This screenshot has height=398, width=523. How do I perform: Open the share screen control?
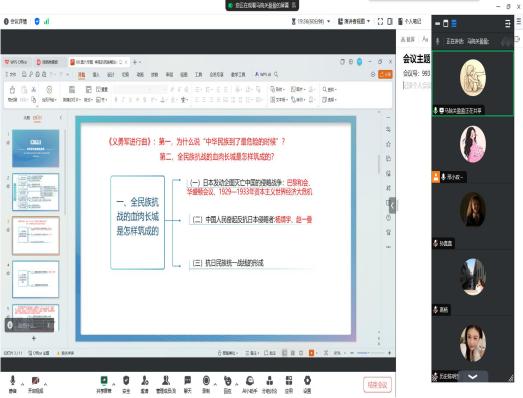tap(104, 384)
